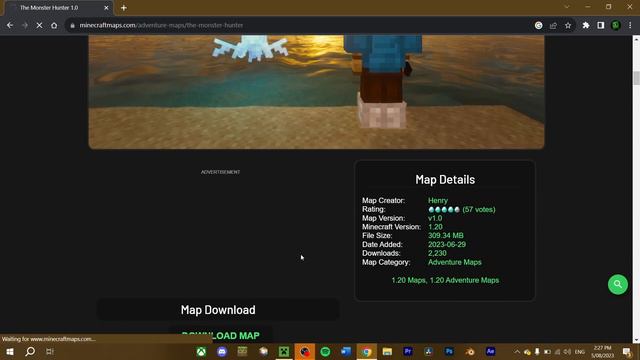Open Adobe Photoshop from taskbar

(x=449, y=351)
